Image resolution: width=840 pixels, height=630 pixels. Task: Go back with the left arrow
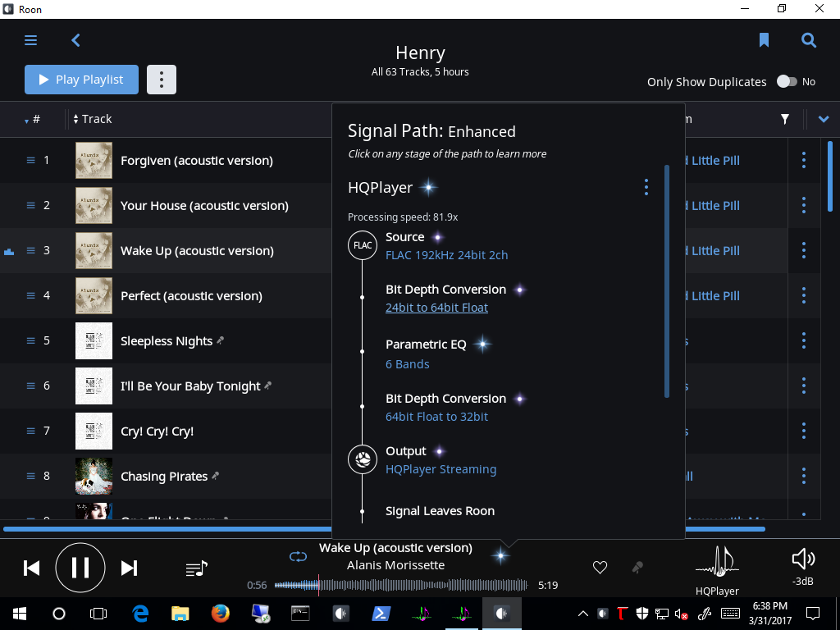pos(75,40)
